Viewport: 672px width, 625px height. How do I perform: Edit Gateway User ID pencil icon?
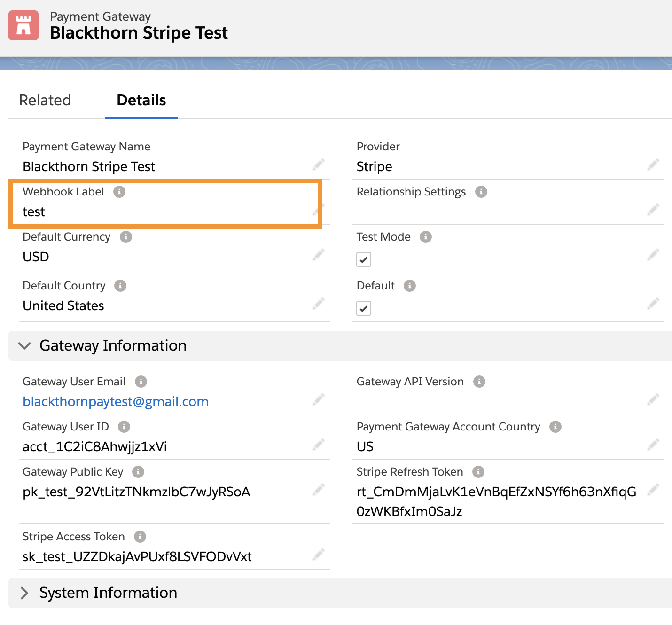[319, 445]
